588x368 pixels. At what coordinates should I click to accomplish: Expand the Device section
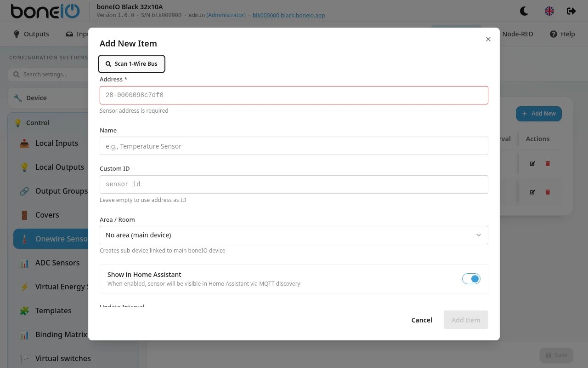coord(48,98)
